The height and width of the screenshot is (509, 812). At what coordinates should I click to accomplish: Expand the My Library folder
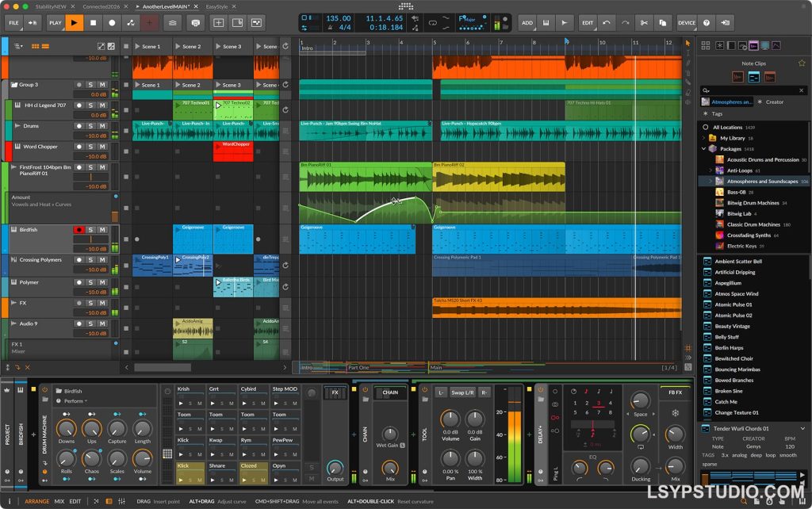click(x=703, y=138)
